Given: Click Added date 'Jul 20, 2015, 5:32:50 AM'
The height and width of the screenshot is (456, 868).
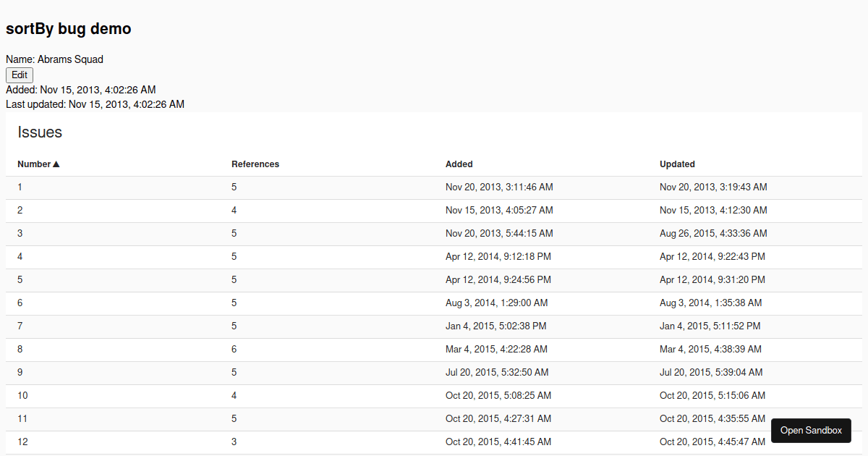Looking at the screenshot, I should coord(497,373).
